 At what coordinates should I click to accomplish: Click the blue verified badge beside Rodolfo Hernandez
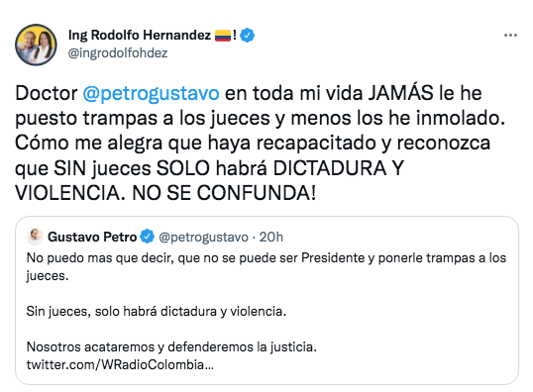[247, 36]
